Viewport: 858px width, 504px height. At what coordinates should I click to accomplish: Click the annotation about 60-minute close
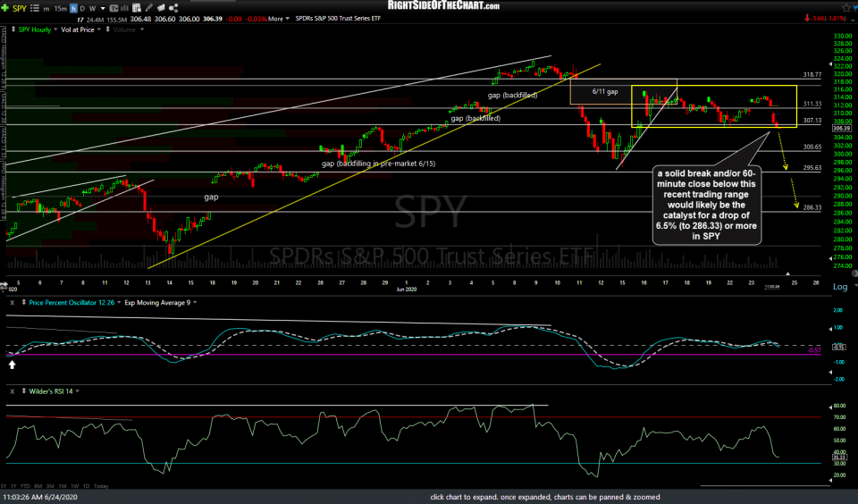tap(706, 205)
